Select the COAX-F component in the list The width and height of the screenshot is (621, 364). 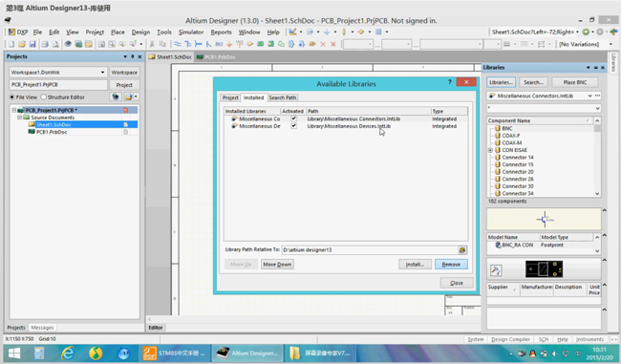(x=511, y=136)
